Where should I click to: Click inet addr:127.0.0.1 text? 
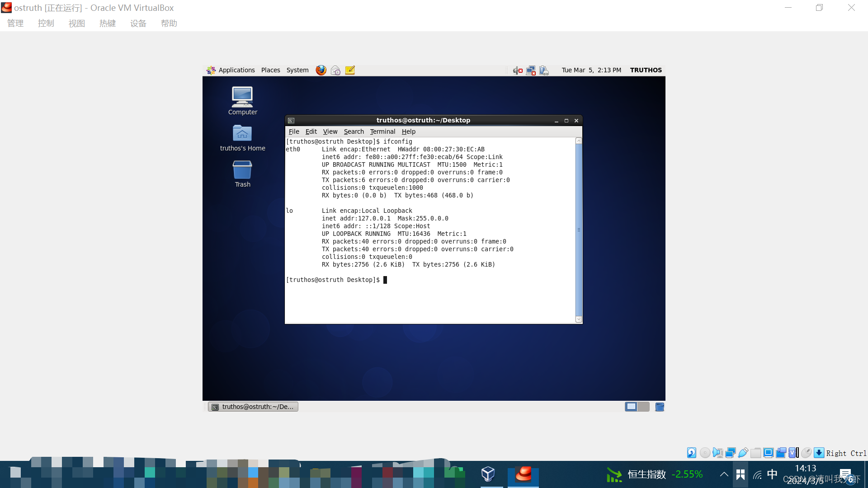pos(356,218)
